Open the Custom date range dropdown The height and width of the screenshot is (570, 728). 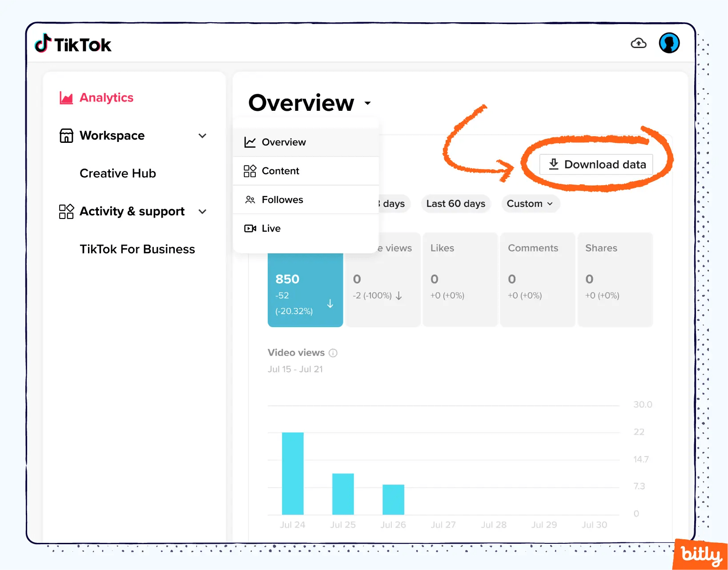[x=530, y=203]
